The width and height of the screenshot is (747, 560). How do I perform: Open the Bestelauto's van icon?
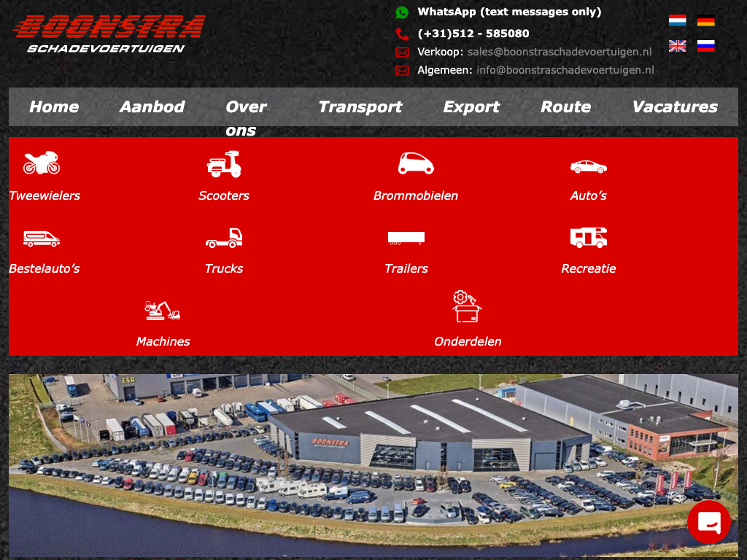point(42,238)
